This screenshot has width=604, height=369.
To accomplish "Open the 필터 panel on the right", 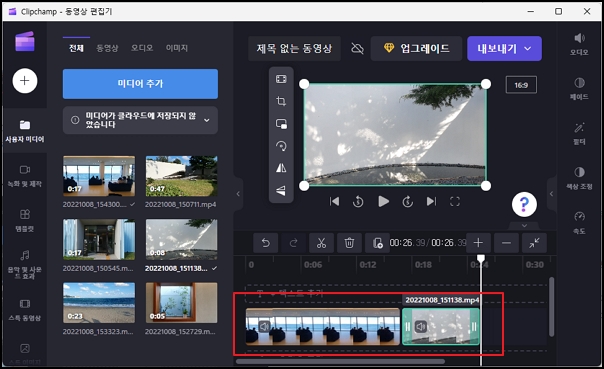I will (579, 134).
